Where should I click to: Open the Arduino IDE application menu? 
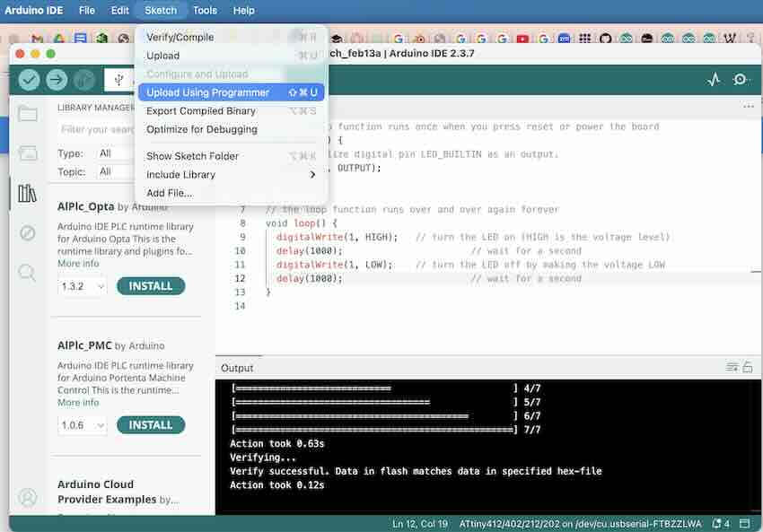34,10
